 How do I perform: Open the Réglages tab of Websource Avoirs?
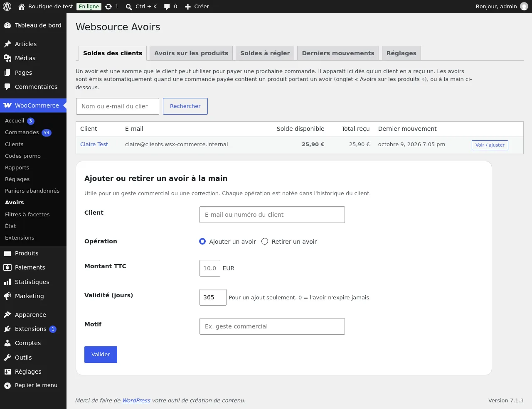click(401, 53)
